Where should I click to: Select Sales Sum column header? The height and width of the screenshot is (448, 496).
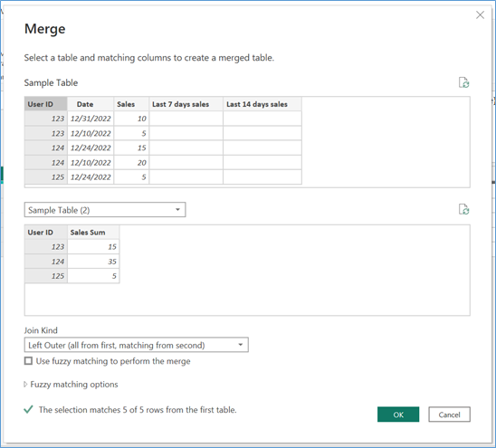point(93,233)
